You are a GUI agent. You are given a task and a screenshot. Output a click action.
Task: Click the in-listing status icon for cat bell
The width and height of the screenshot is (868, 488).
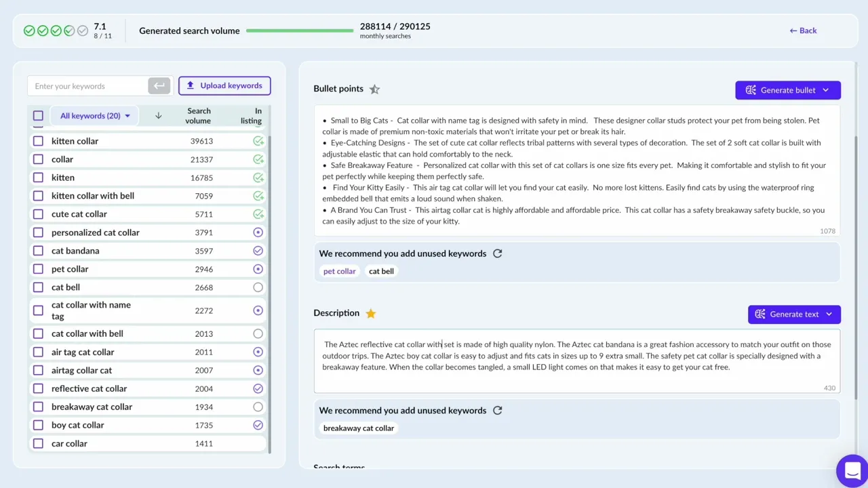coord(258,287)
